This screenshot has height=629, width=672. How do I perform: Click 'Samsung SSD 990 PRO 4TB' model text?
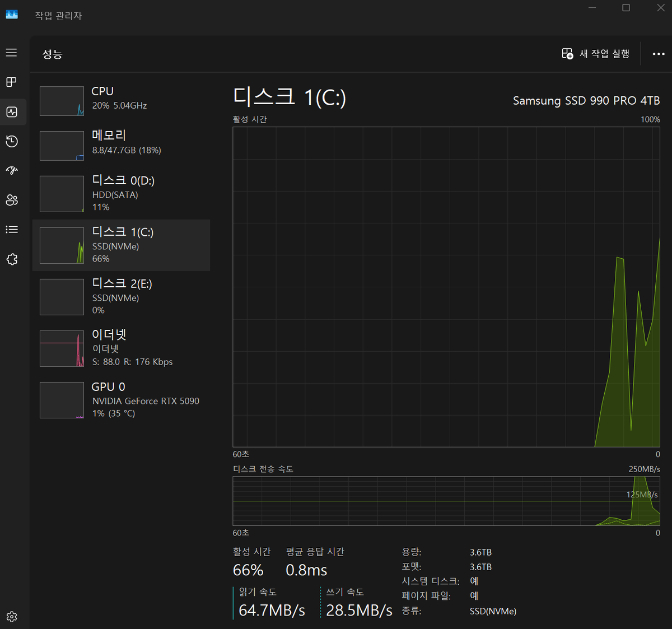pyautogui.click(x=586, y=101)
